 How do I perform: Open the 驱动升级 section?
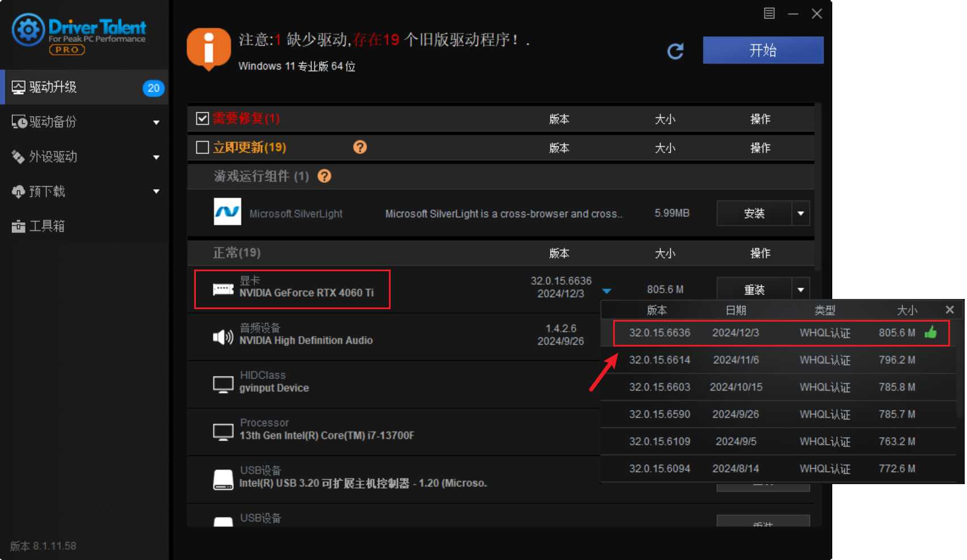[x=84, y=87]
